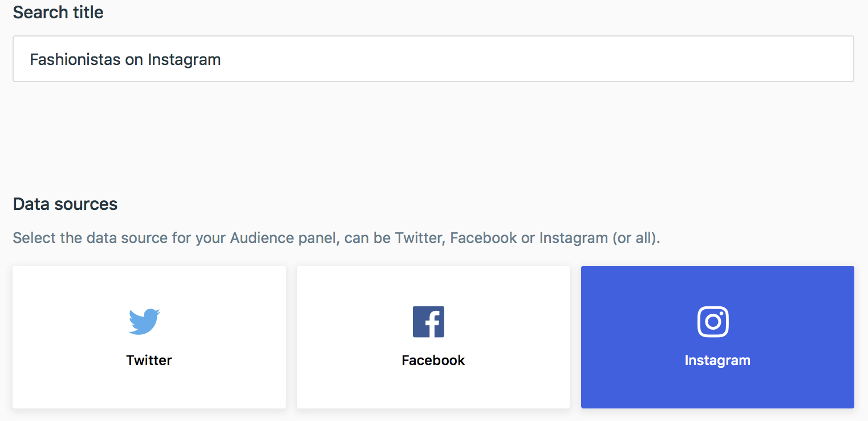Click the "Data sources" heading
The height and width of the screenshot is (421, 868).
click(65, 204)
